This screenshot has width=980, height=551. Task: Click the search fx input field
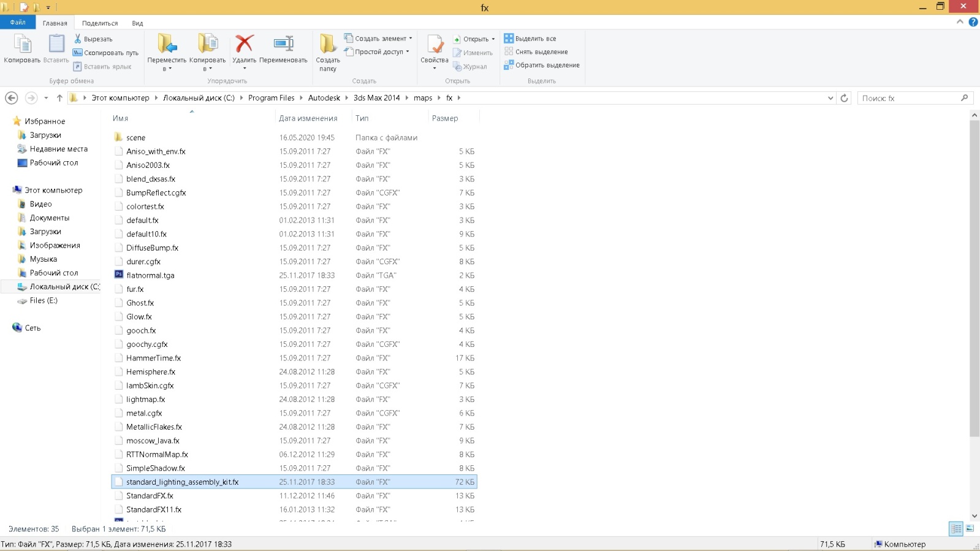(908, 98)
